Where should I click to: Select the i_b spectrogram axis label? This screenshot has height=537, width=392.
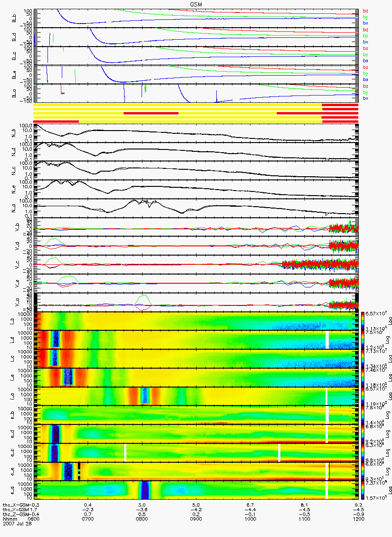(12, 321)
